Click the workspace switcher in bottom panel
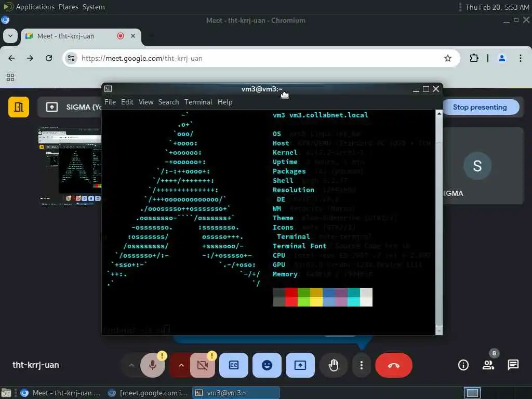The image size is (532, 399). click(x=472, y=393)
